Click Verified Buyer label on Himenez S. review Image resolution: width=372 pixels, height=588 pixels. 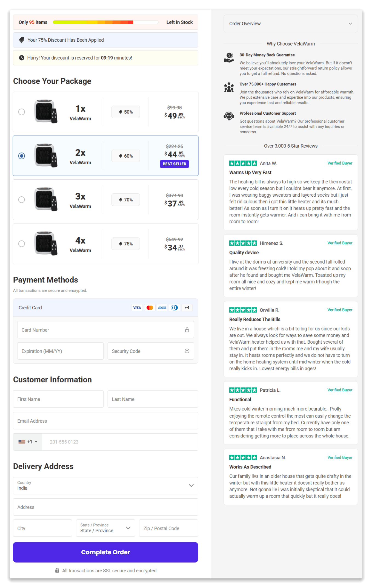(x=340, y=243)
